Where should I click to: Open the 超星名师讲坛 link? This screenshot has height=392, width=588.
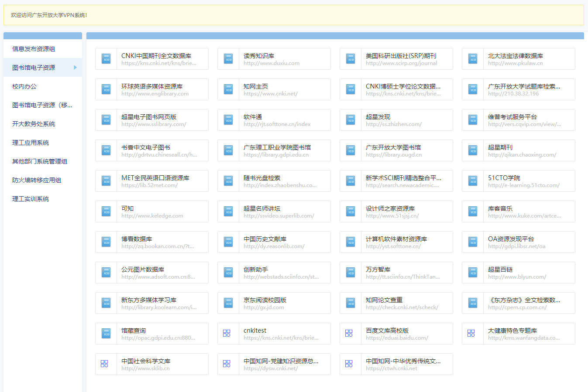[x=274, y=211]
